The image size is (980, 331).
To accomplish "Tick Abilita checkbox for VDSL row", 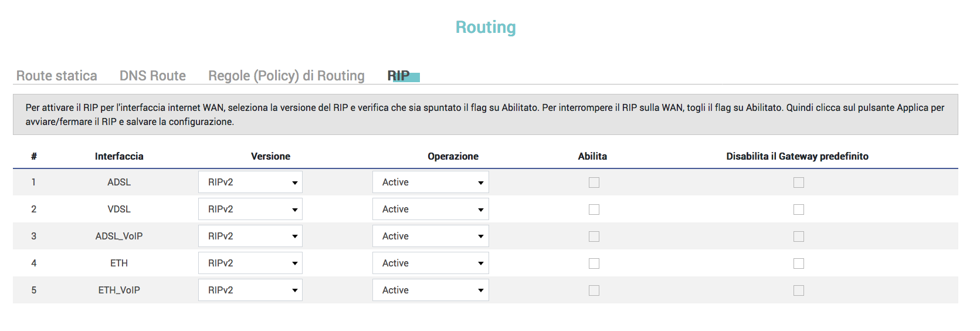I will pyautogui.click(x=594, y=210).
